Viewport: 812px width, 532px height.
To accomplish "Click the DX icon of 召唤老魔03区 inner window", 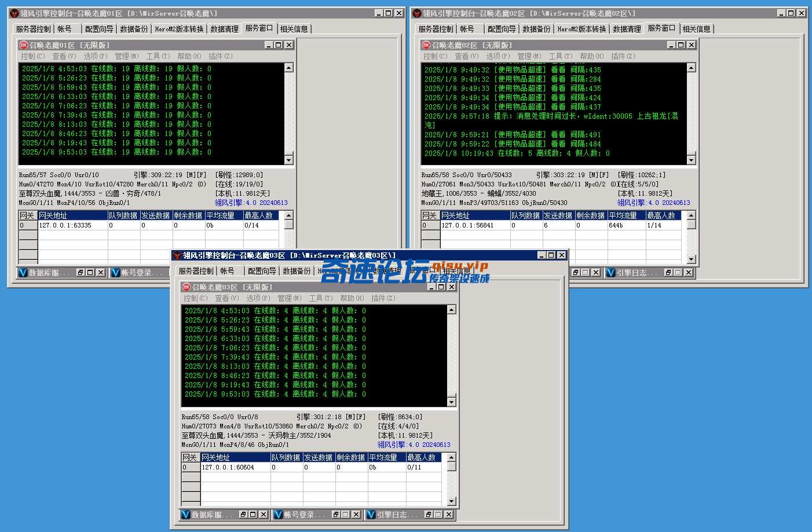I will point(186,287).
